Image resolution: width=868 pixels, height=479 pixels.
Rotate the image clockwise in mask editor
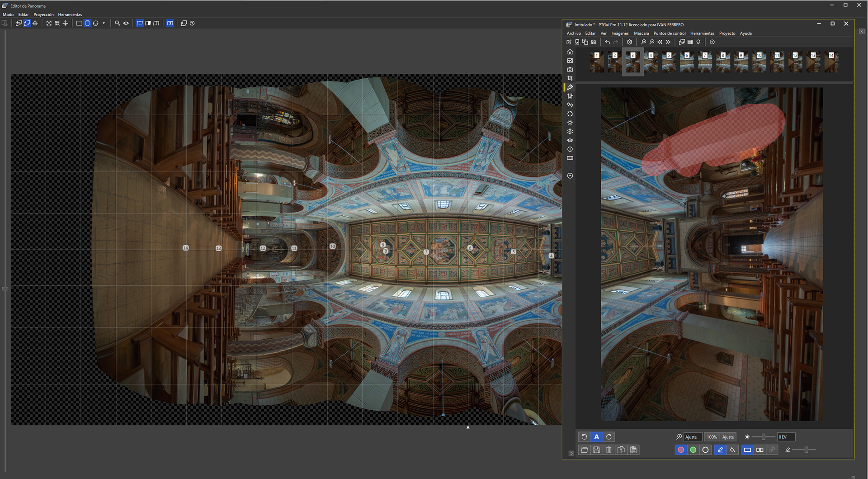point(609,437)
